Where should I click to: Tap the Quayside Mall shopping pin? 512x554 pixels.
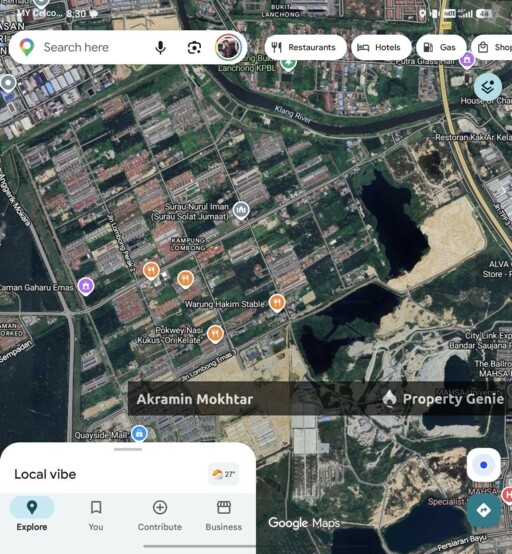(x=139, y=434)
